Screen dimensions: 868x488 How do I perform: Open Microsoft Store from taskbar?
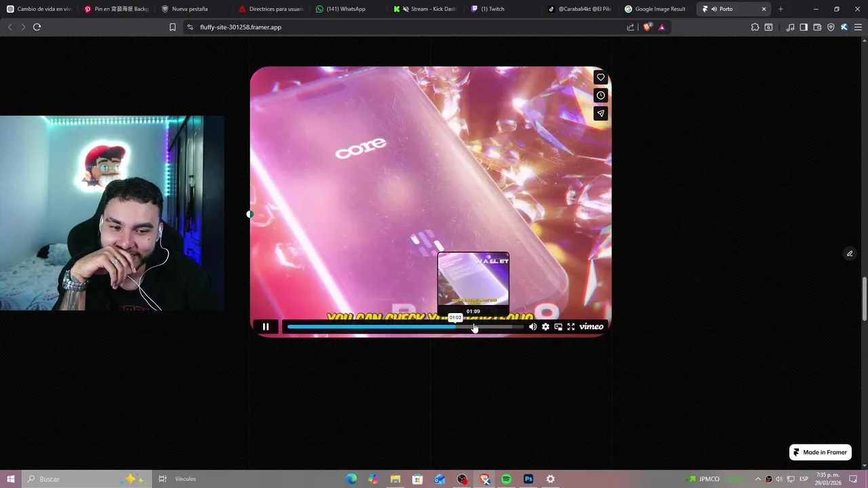click(418, 479)
